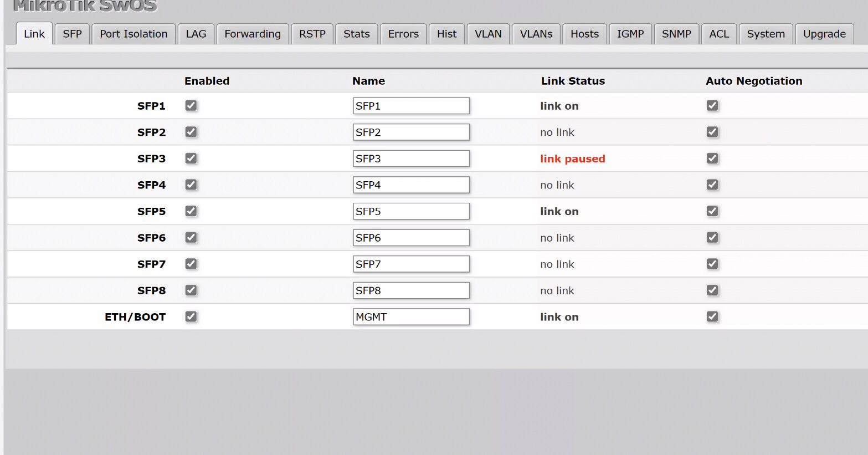The width and height of the screenshot is (868, 455).
Task: Focus the SFP7 name input
Action: pyautogui.click(x=411, y=264)
